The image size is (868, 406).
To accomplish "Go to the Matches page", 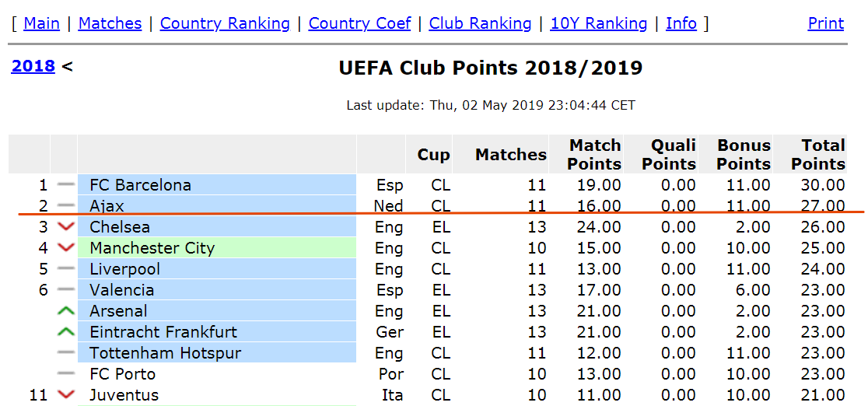I will [110, 23].
